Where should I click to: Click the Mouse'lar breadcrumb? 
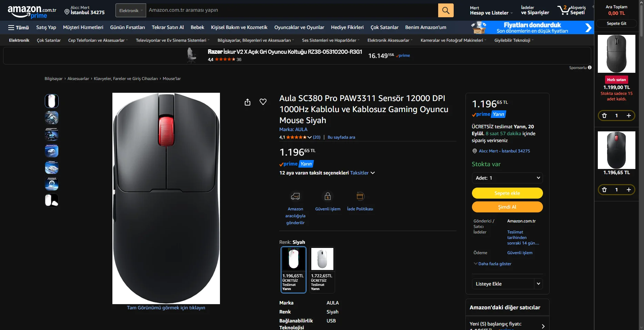tap(172, 79)
